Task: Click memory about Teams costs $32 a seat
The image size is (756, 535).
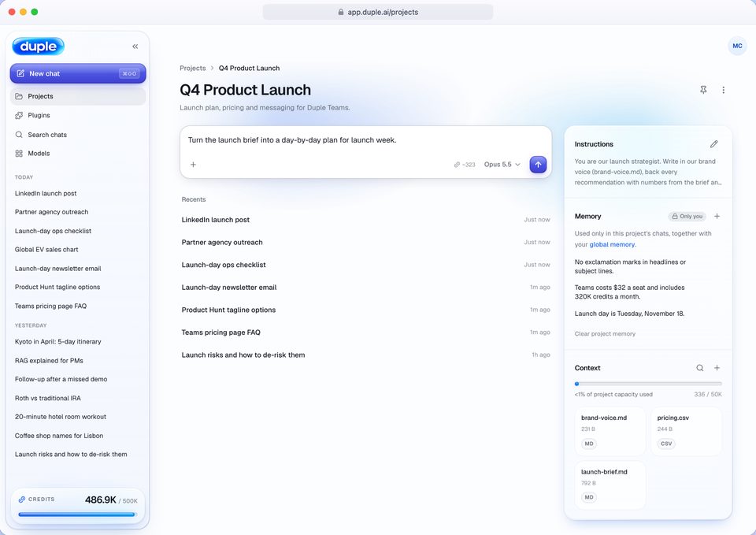Action: [629, 292]
